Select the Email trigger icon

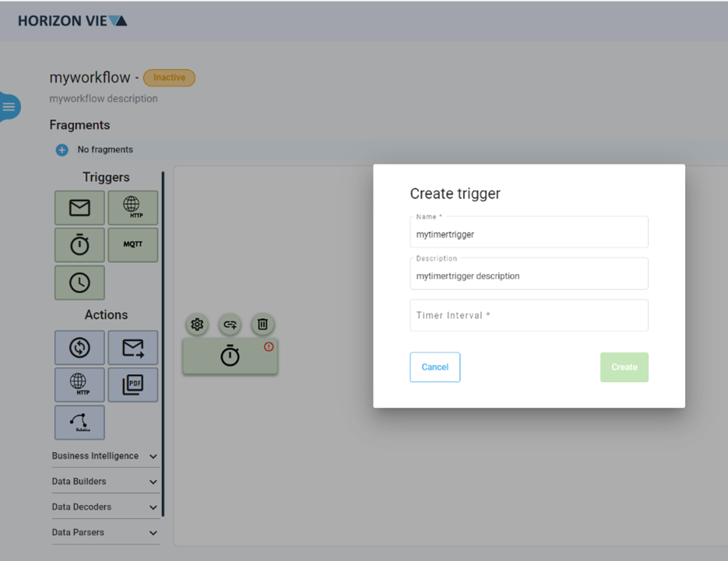coord(79,207)
